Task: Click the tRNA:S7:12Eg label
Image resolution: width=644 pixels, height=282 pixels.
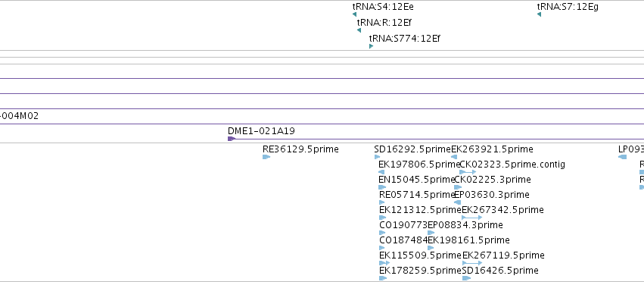Action: click(568, 7)
